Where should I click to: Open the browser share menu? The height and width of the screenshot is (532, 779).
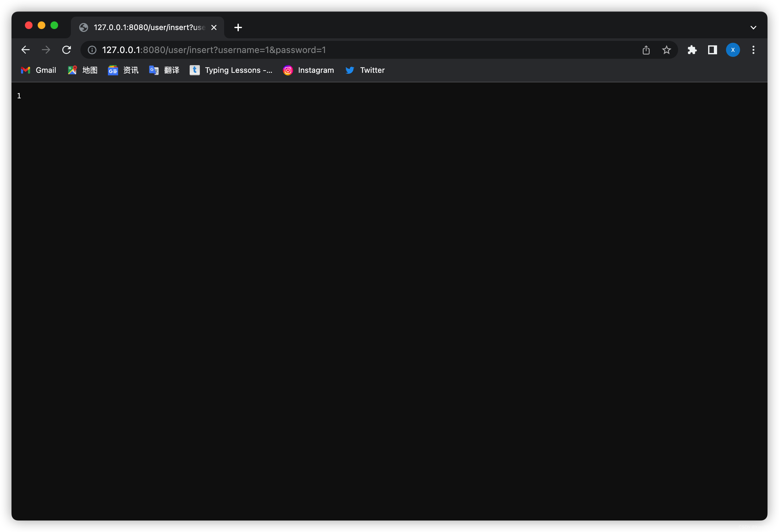click(x=646, y=50)
